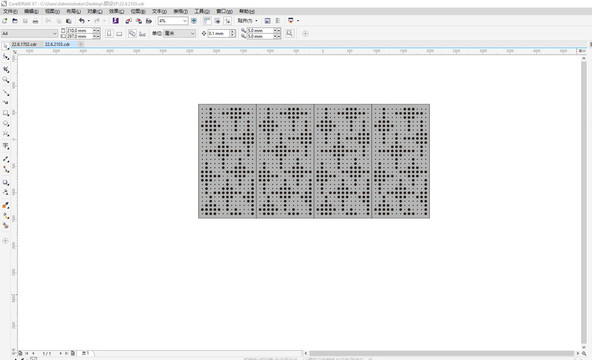Click the Paste icon

pos(69,21)
